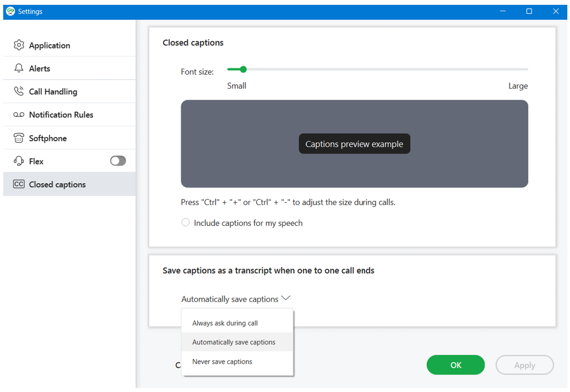Confirm settings with OK button
This screenshot has height=392, width=570.
point(456,365)
